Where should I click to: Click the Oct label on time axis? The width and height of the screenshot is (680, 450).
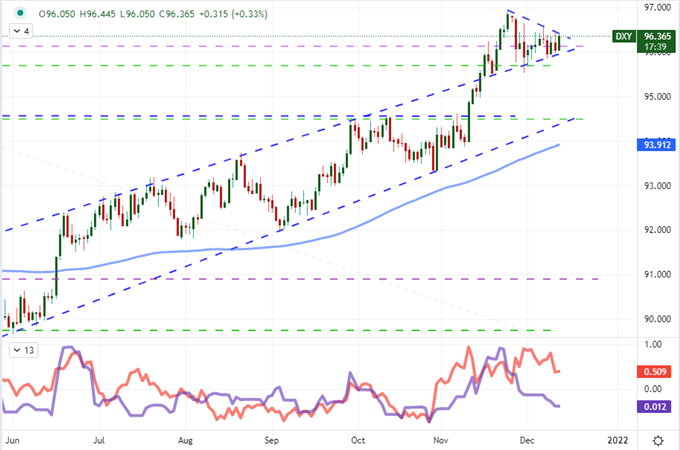(x=358, y=440)
